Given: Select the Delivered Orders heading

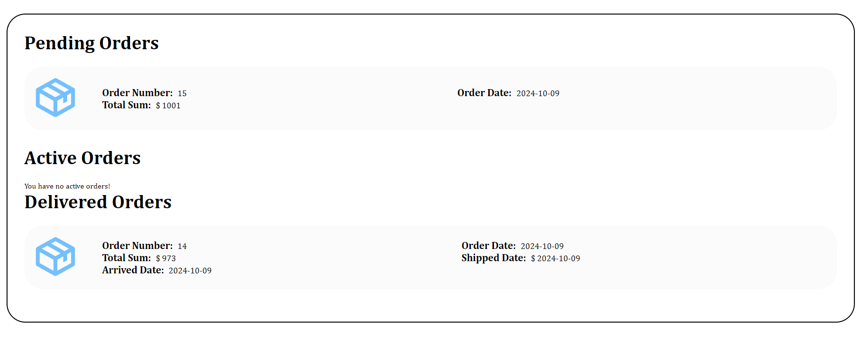Looking at the screenshot, I should pyautogui.click(x=98, y=202).
